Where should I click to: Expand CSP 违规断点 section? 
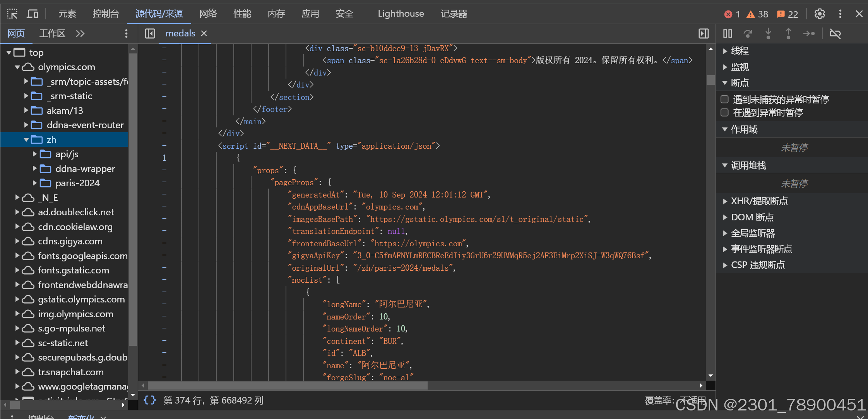[x=725, y=265]
